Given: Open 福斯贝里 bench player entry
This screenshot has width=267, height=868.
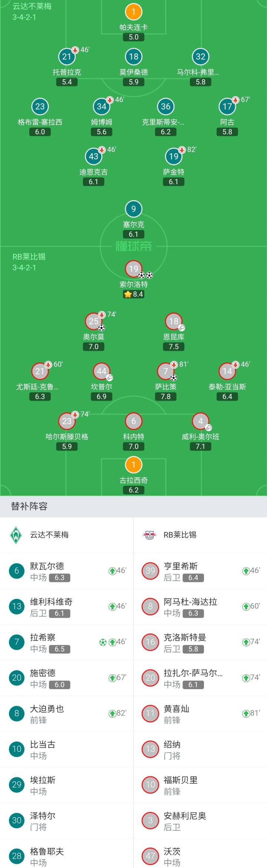Looking at the screenshot, I should (200, 785).
